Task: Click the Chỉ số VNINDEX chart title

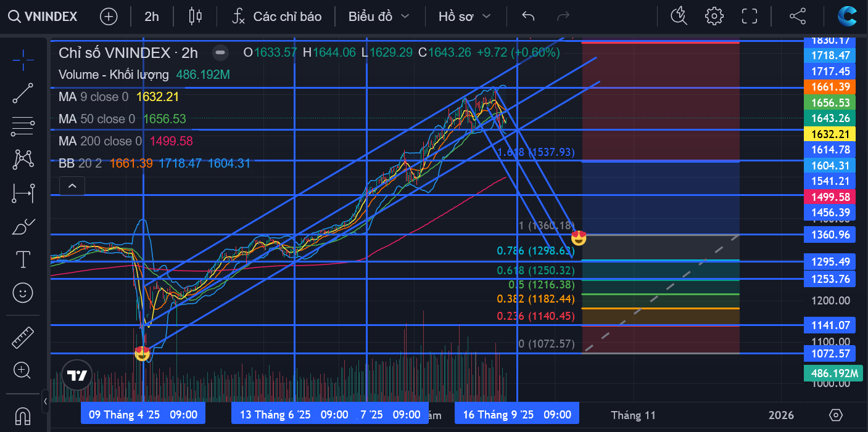Action: point(128,53)
